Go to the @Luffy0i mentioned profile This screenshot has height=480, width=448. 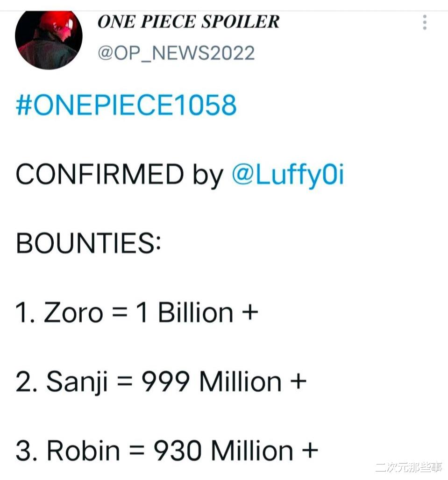click(288, 175)
